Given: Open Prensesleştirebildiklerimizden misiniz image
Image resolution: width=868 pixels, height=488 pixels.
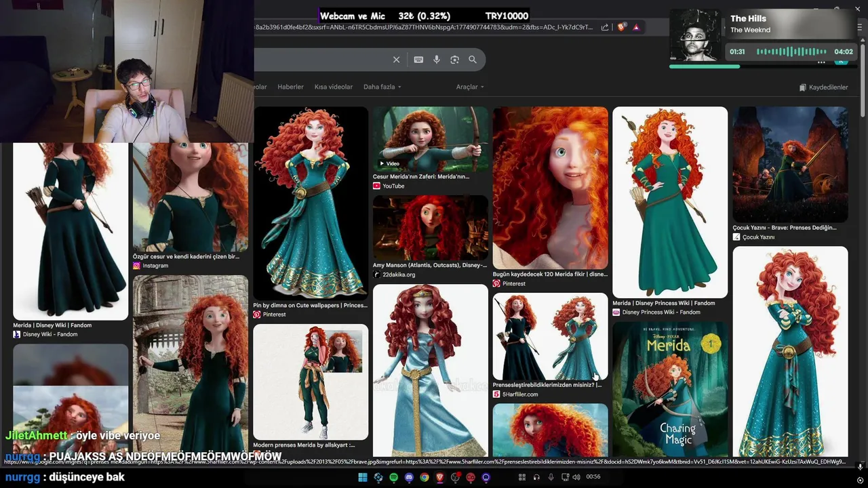Looking at the screenshot, I should [551, 336].
